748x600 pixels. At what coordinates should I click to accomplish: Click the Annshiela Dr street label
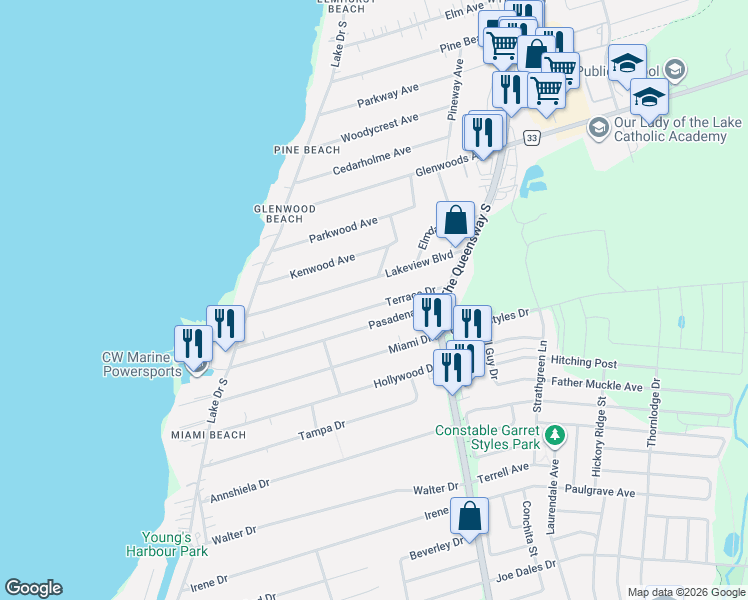[240, 491]
